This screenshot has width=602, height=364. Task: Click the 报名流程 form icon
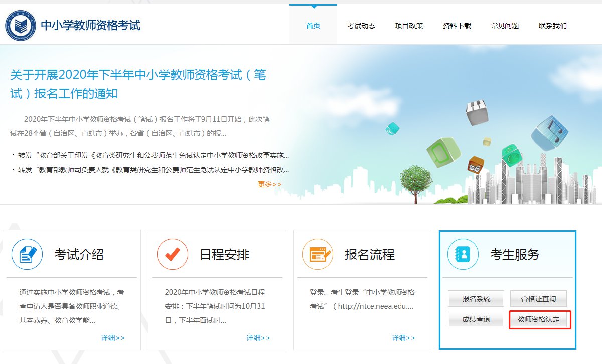coord(318,254)
